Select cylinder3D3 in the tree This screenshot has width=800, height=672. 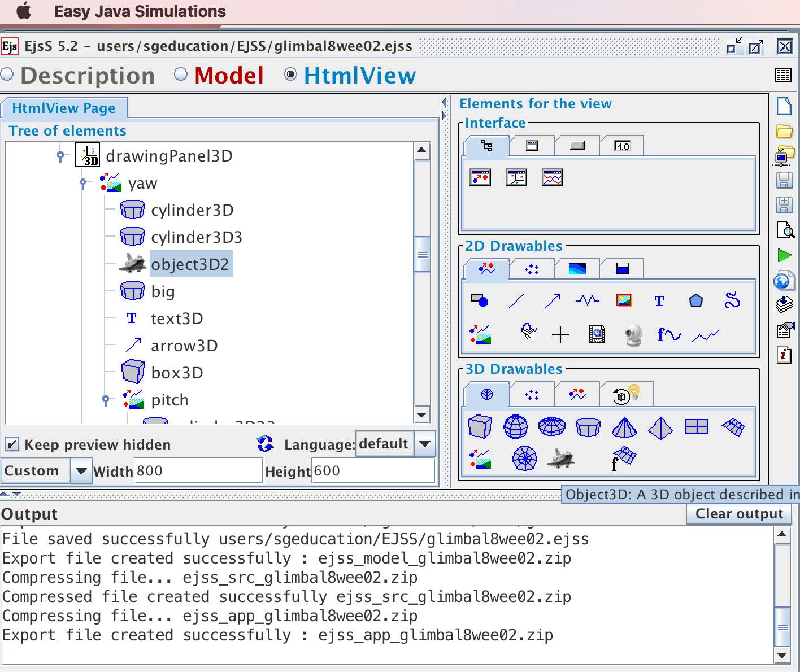[196, 237]
